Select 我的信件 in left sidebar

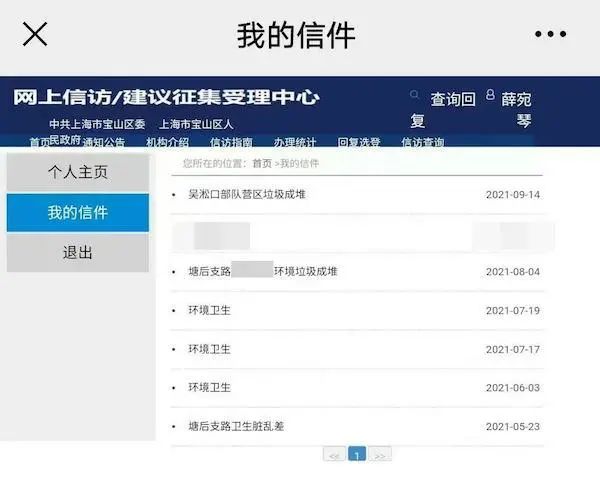(x=78, y=213)
